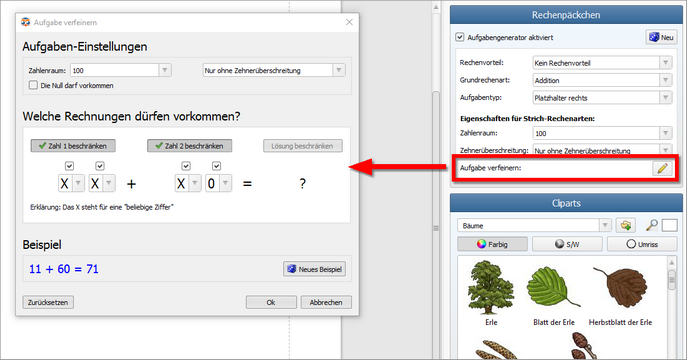This screenshot has width=687, height=360.
Task: Select the Erle tree clipart
Action: point(491,288)
